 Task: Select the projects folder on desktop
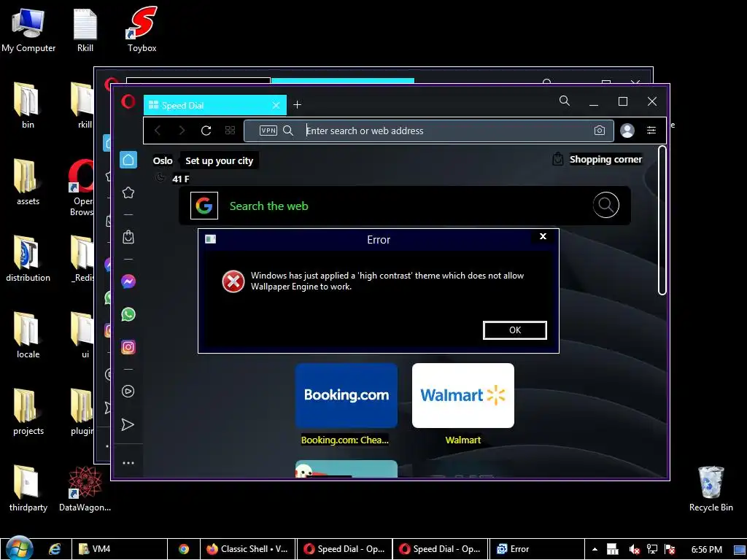point(28,413)
